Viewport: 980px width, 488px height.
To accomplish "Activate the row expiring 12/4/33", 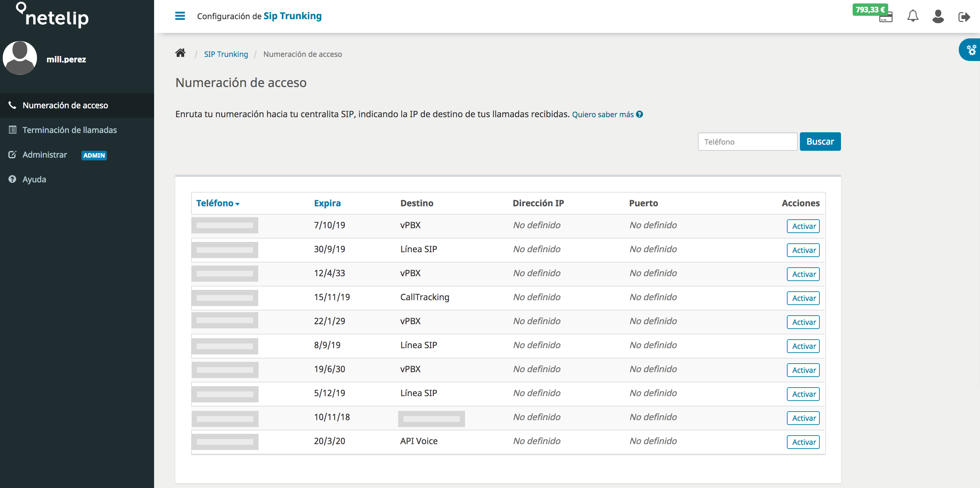I will tap(803, 274).
